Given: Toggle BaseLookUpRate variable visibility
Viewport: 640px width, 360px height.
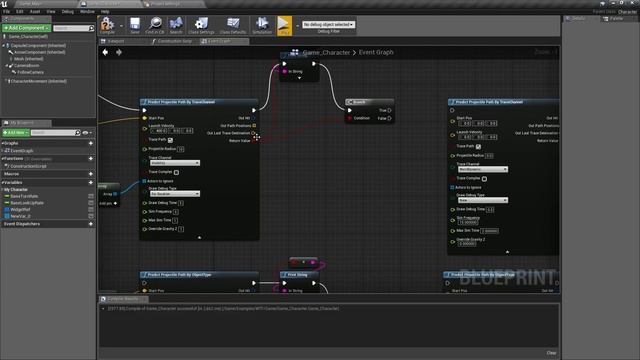Looking at the screenshot, I should [91, 203].
